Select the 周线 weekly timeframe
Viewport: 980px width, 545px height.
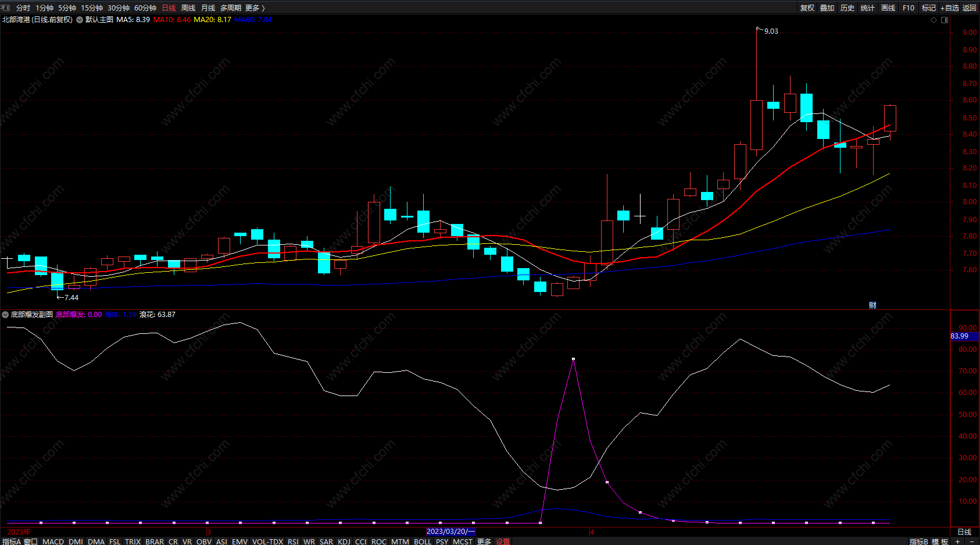pos(188,8)
